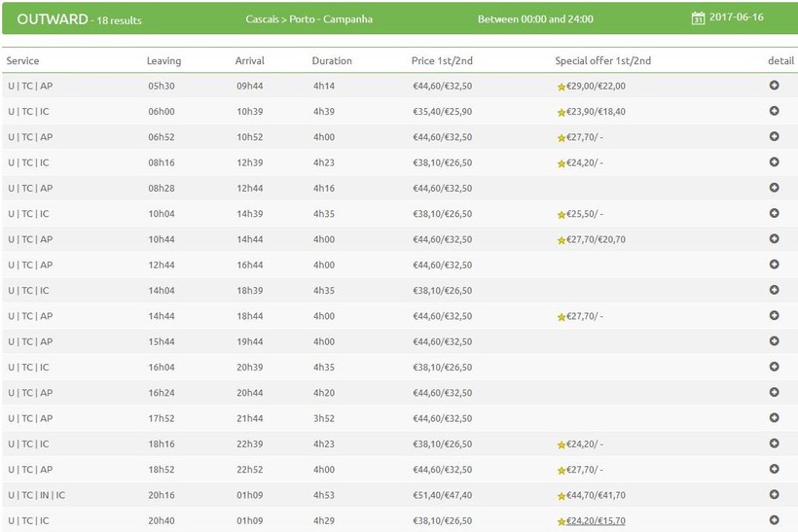The height and width of the screenshot is (532, 798).
Task: Click the detail icon for 14h44 departure
Action: pyautogui.click(x=774, y=315)
